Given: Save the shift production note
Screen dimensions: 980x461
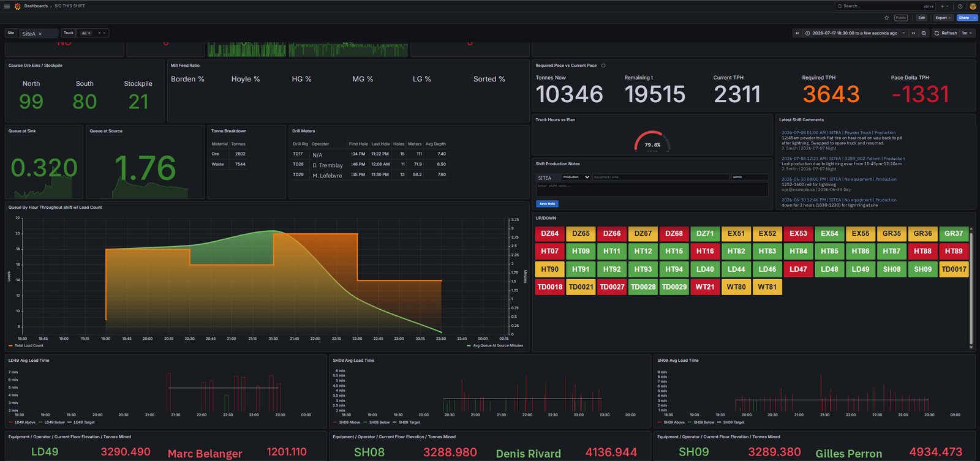Looking at the screenshot, I should click(x=548, y=204).
